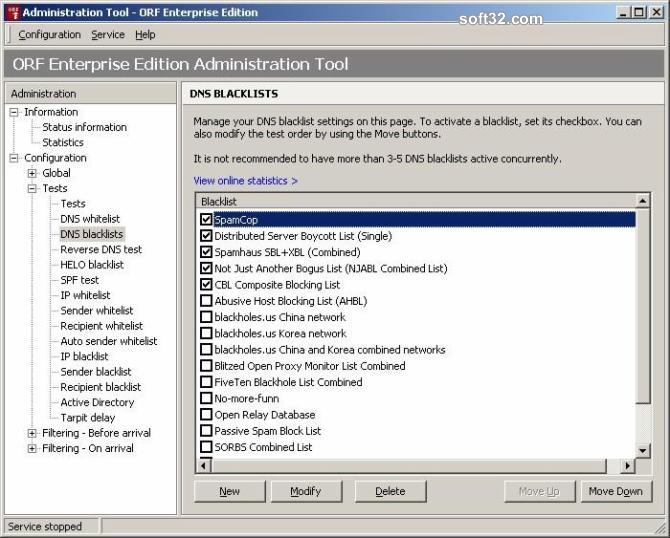Select DNS blacklists tree item
Viewport: 670px width, 538px height.
click(x=91, y=234)
